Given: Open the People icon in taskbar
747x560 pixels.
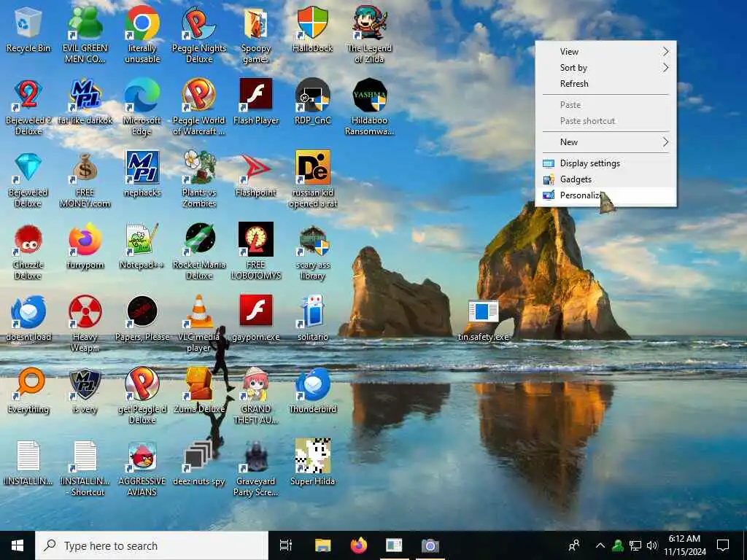Looking at the screenshot, I should pos(574,545).
